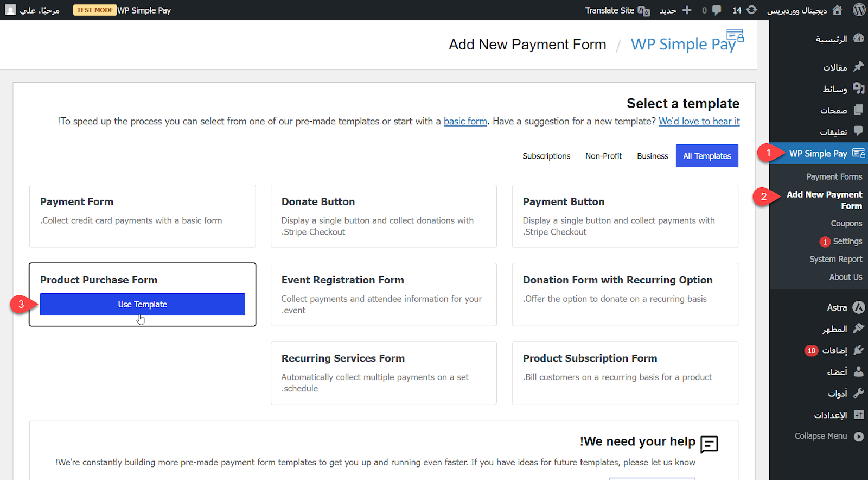Collapse the admin sidebar menu
Screen dimensions: 868x480
[x=858, y=436]
